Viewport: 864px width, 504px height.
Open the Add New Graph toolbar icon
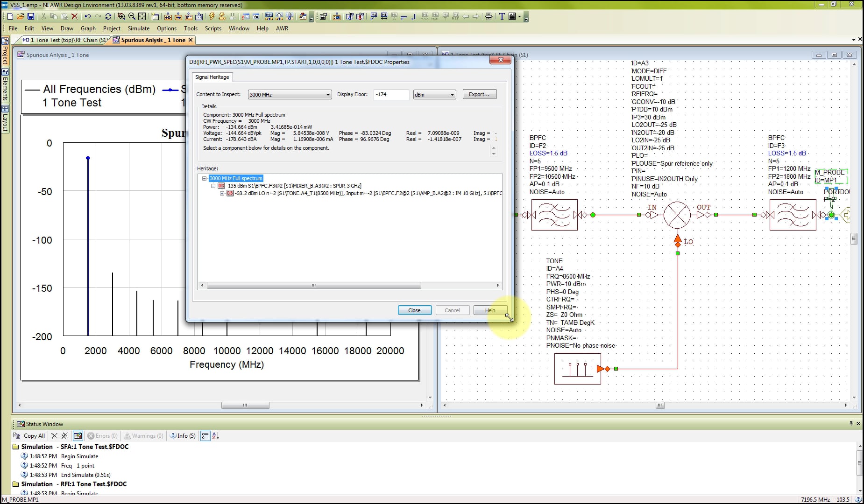click(x=199, y=16)
